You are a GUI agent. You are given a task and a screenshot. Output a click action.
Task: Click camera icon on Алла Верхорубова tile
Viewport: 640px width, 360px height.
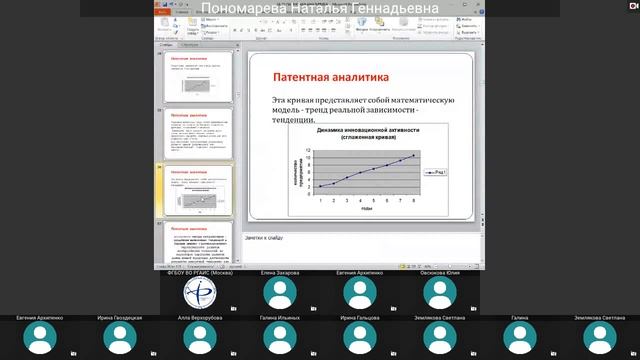pyautogui.click(x=233, y=353)
